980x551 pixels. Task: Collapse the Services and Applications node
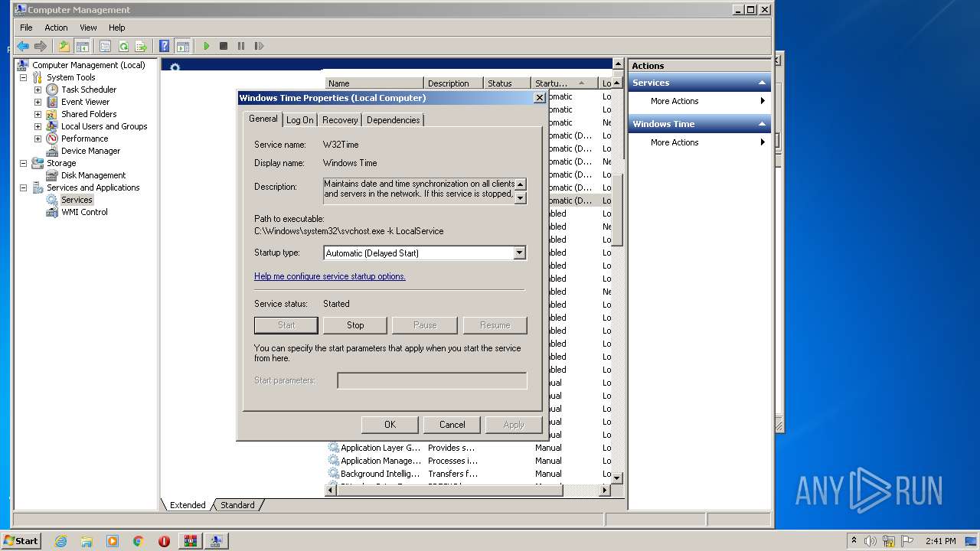tap(23, 187)
